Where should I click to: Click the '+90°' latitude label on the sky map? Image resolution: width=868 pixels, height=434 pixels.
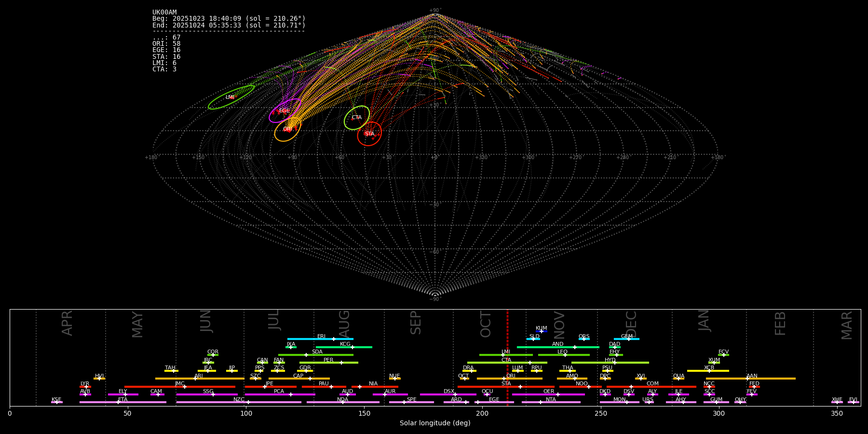click(x=434, y=10)
